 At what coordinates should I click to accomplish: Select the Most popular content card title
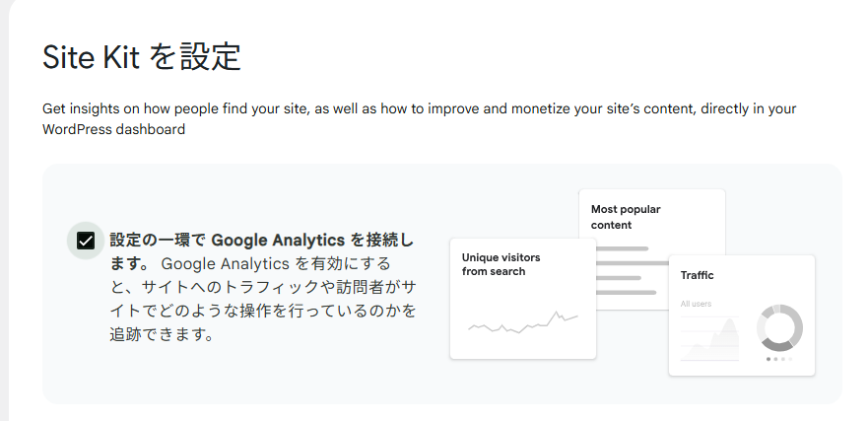pyautogui.click(x=626, y=217)
